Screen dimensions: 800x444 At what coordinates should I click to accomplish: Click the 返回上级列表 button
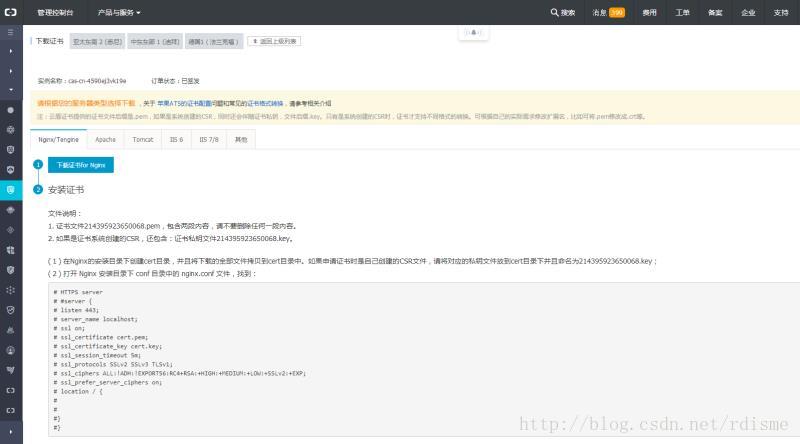click(274, 41)
